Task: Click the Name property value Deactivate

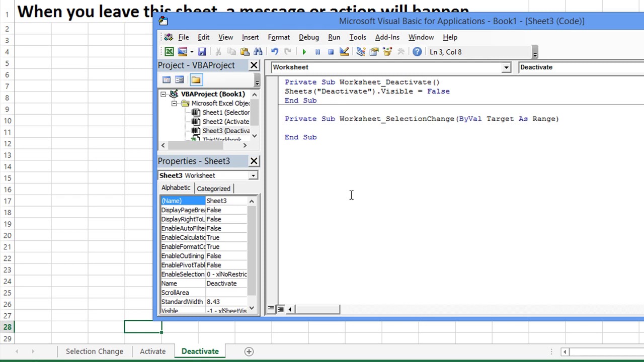Action: pyautogui.click(x=226, y=284)
